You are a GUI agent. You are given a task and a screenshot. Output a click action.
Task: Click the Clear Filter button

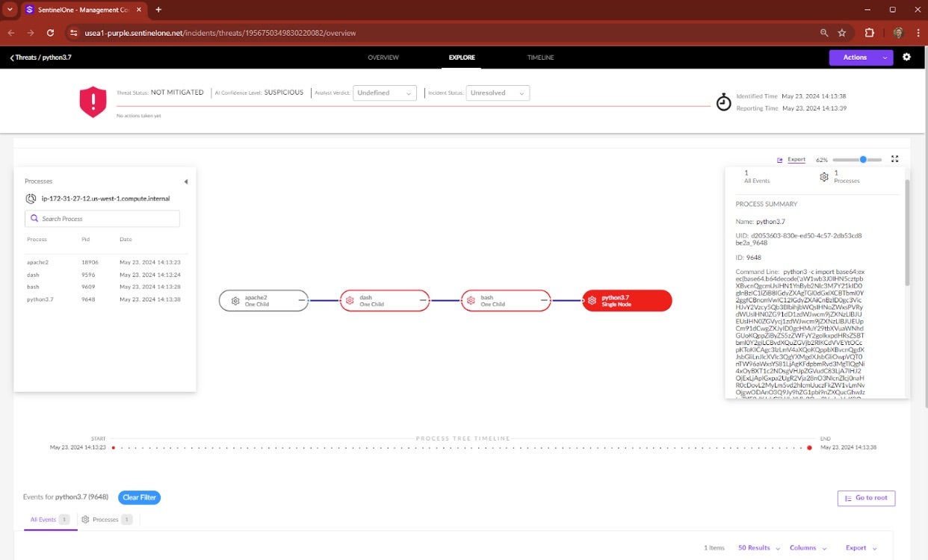click(x=139, y=497)
